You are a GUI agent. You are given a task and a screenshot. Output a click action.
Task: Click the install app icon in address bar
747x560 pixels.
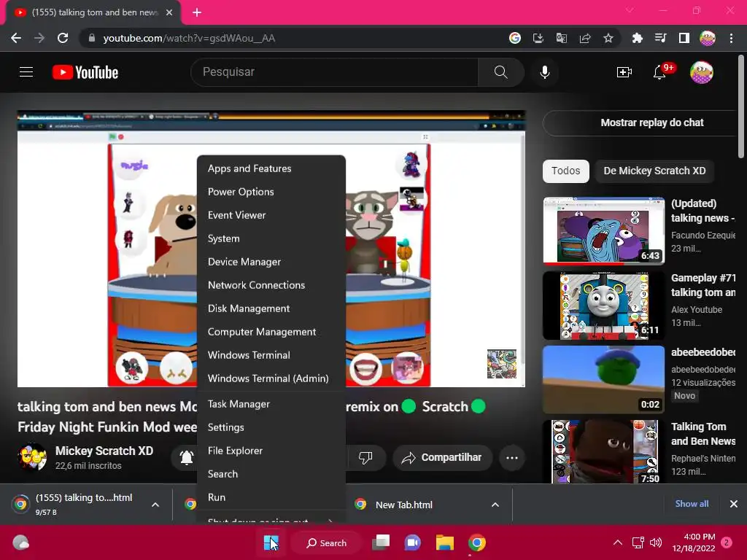[x=538, y=38]
